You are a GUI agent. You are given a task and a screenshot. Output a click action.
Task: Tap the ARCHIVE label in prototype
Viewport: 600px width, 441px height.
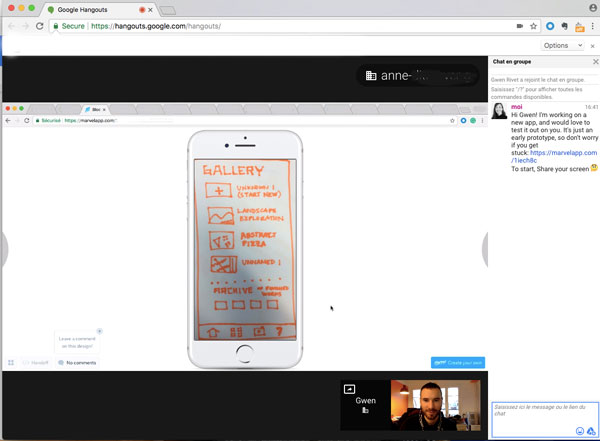click(233, 291)
